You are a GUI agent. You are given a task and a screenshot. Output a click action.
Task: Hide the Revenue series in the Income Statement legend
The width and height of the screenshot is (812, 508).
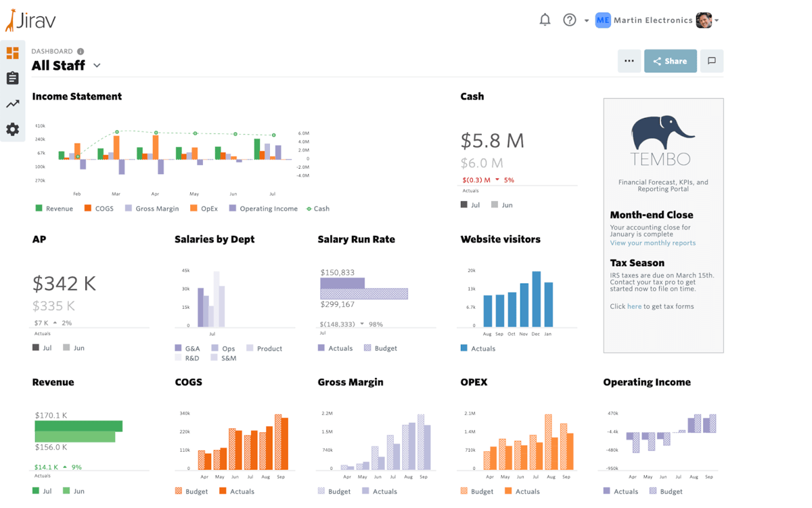tap(53, 208)
